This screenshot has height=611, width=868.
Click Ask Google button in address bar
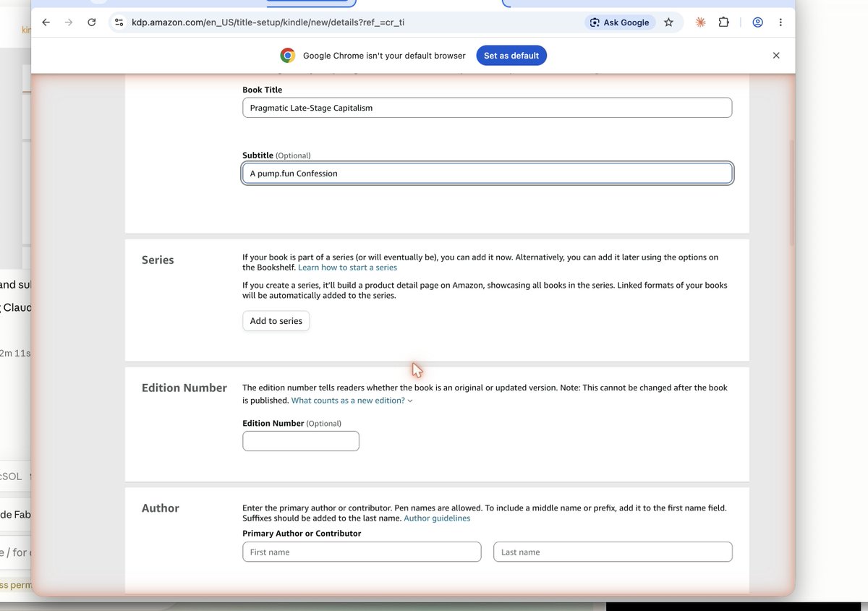(619, 22)
